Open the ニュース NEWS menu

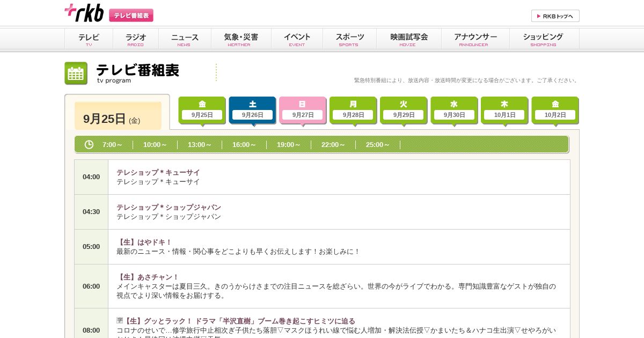pyautogui.click(x=185, y=39)
